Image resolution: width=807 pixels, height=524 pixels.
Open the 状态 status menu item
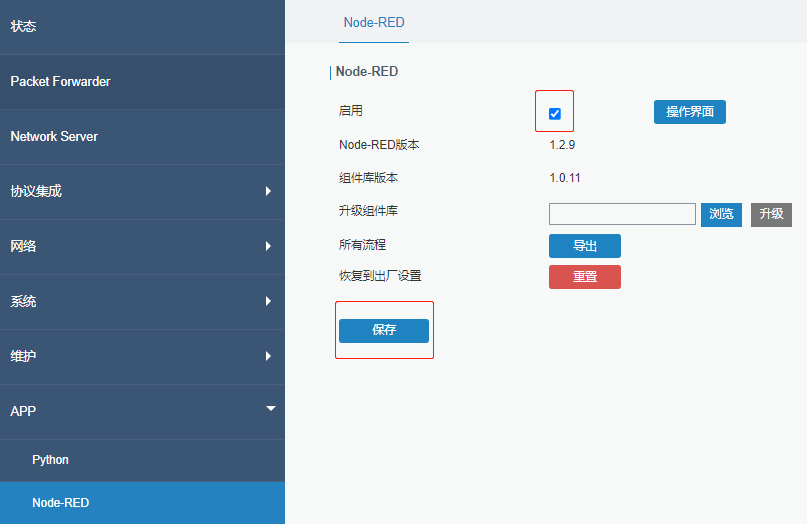(x=142, y=27)
